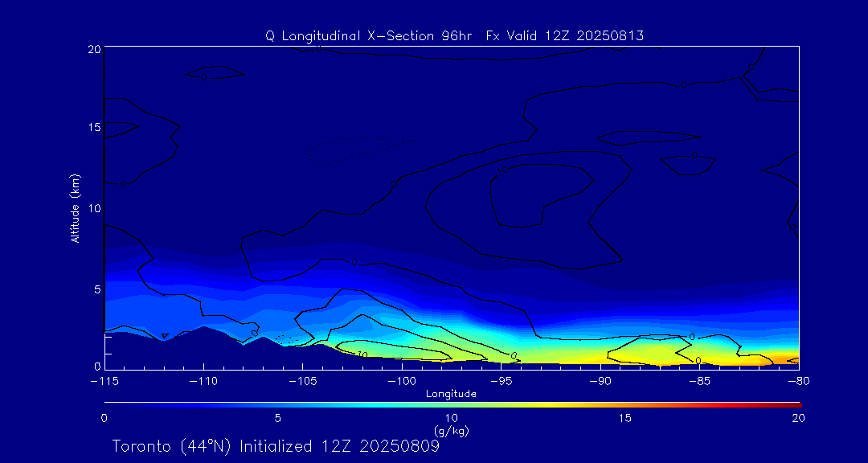868x463 pixels.
Task: Click longitude tick label −110
Action: (203, 382)
